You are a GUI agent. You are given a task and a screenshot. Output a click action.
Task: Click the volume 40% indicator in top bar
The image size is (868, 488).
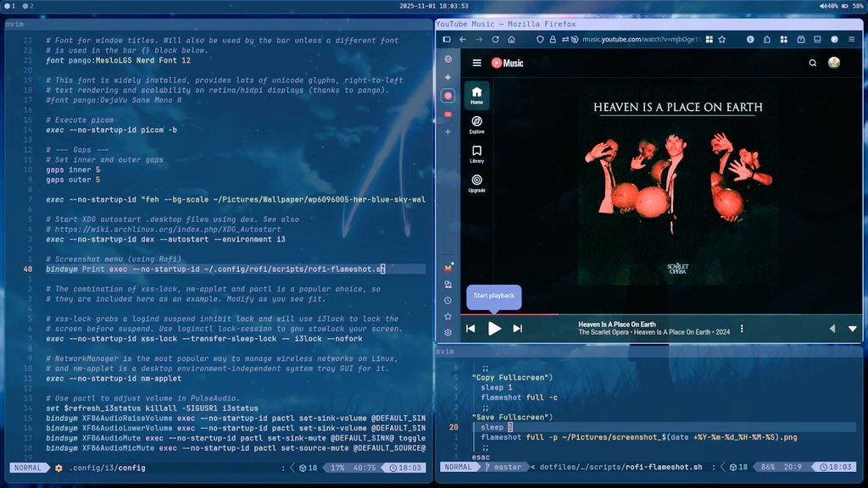point(828,6)
